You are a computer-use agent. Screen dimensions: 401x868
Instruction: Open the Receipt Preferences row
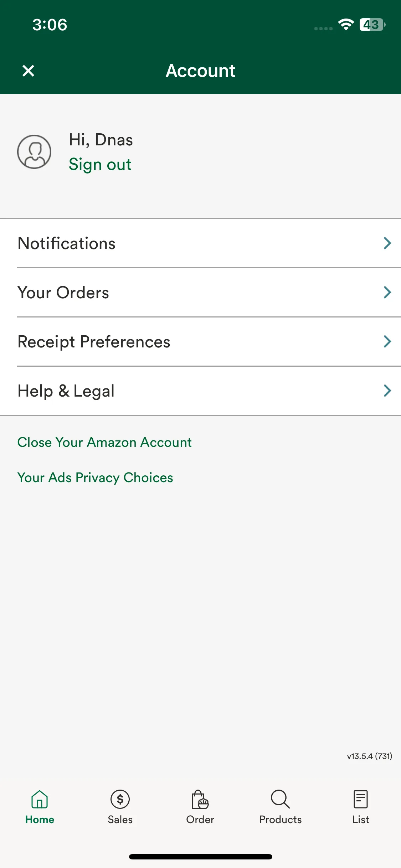coord(200,342)
